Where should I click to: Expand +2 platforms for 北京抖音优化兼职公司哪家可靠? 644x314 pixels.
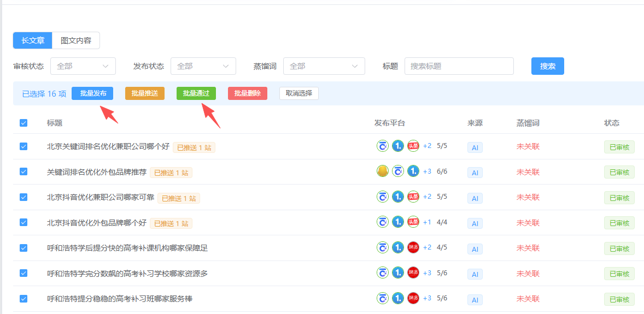427,197
